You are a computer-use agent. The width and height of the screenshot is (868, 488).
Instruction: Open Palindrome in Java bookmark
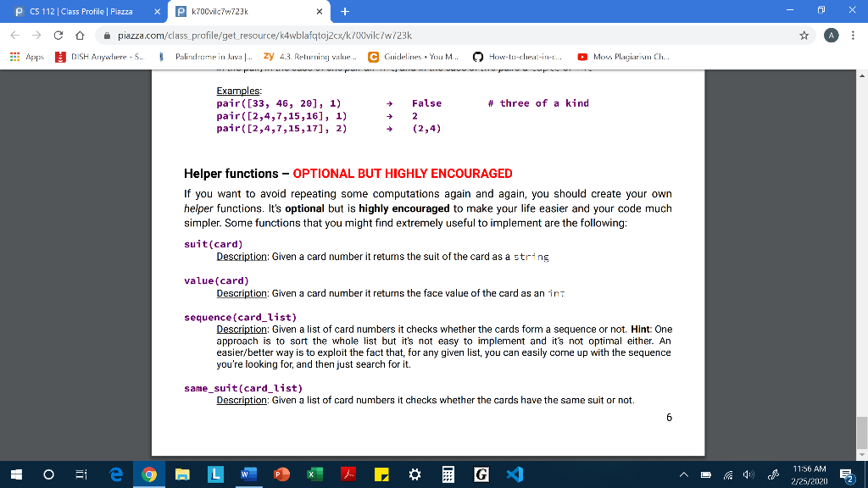pos(205,57)
